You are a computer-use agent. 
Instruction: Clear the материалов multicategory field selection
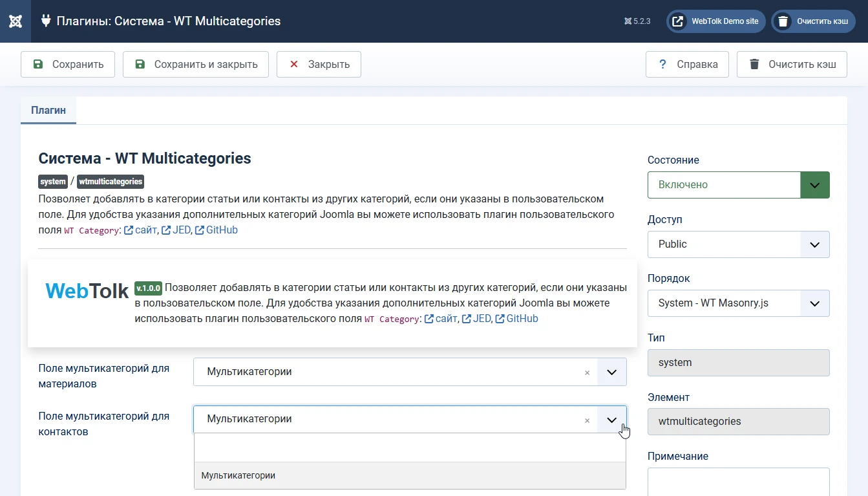(587, 372)
